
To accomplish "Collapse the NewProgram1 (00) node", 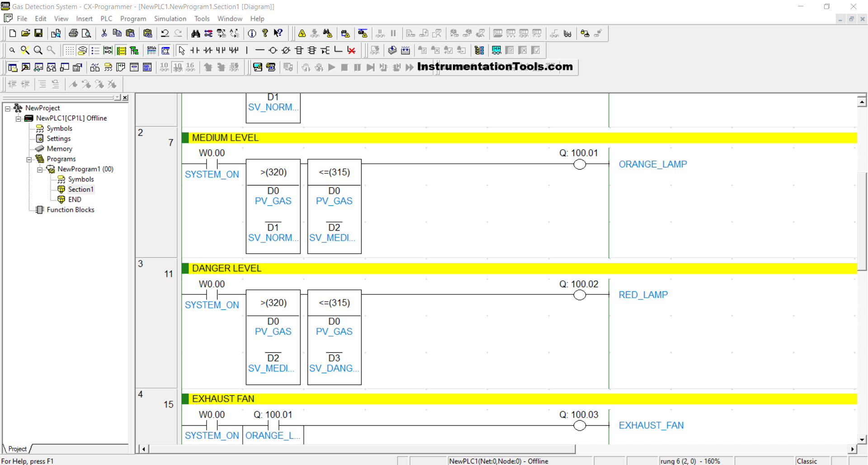I will [40, 169].
